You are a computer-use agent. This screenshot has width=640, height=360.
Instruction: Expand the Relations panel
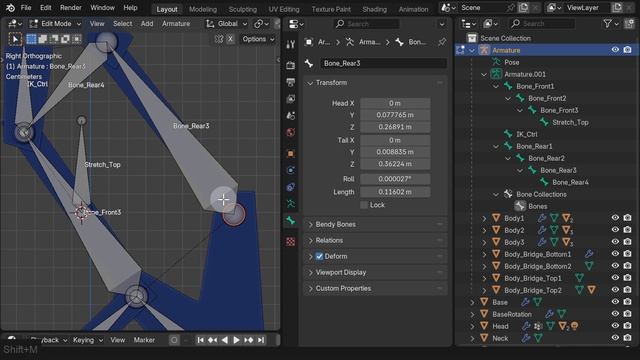[310, 240]
